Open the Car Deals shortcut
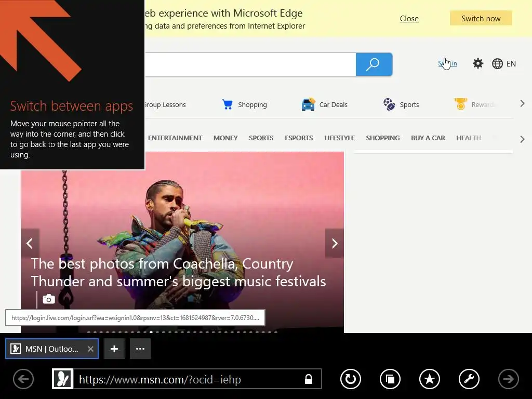 (324, 104)
